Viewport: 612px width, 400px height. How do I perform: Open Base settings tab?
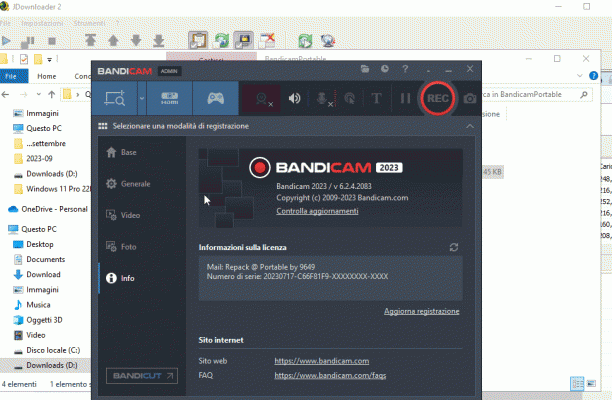pyautogui.click(x=121, y=152)
